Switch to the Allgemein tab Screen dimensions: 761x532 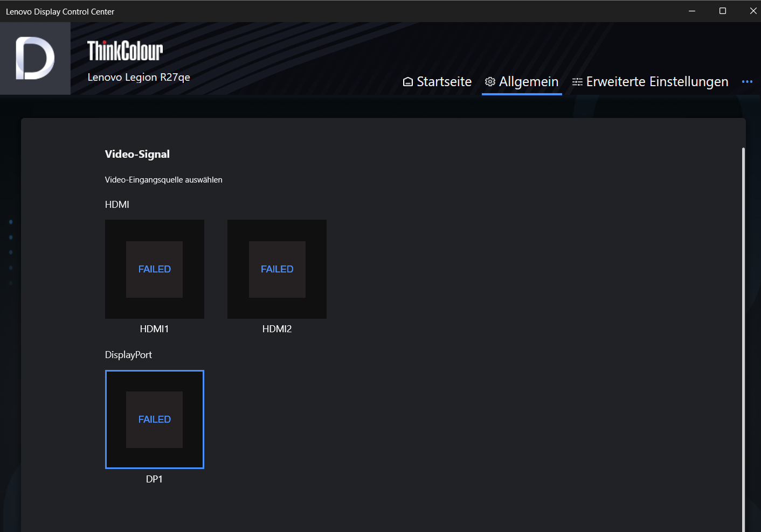click(x=522, y=81)
